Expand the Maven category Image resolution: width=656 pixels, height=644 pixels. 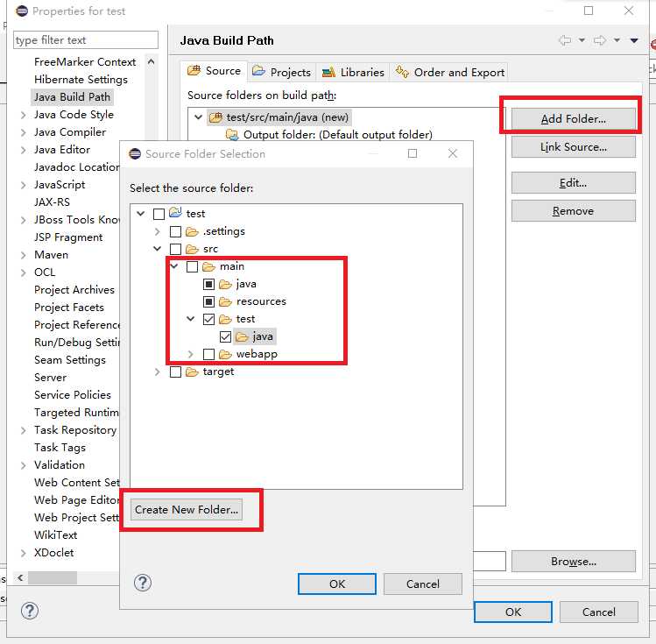pos(24,255)
